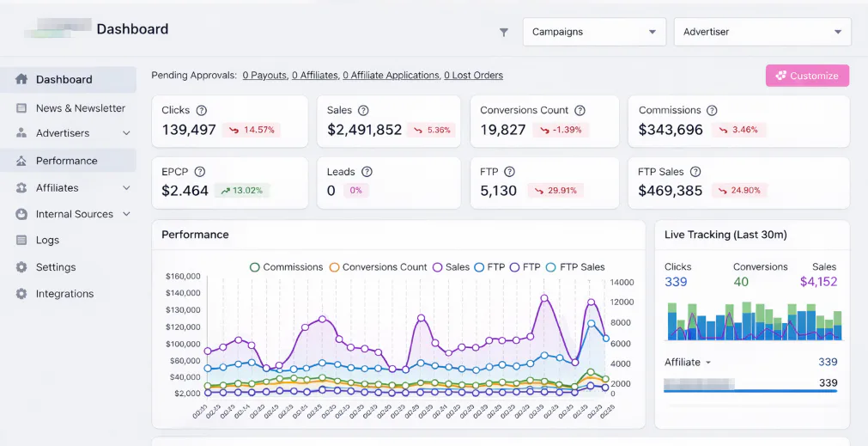Click the Commissions 3.46% badge
Viewport: 868px width, 446px height.
pos(739,131)
